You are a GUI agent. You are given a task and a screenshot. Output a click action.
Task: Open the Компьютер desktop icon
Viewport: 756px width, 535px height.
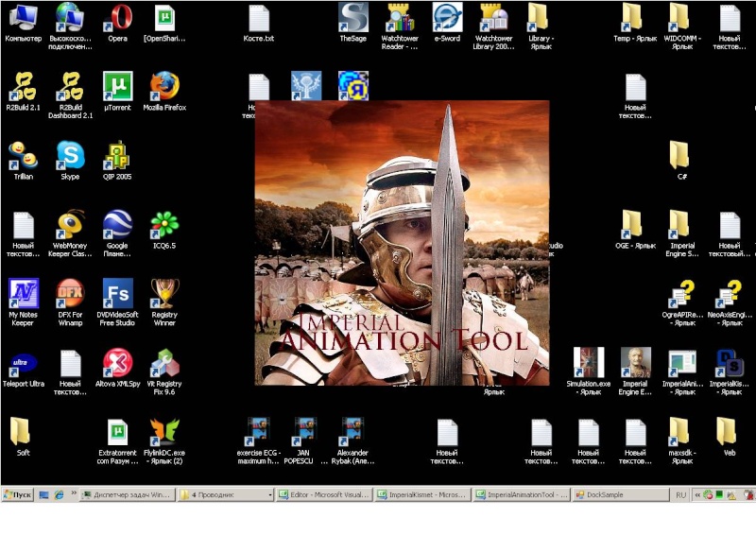[23, 23]
